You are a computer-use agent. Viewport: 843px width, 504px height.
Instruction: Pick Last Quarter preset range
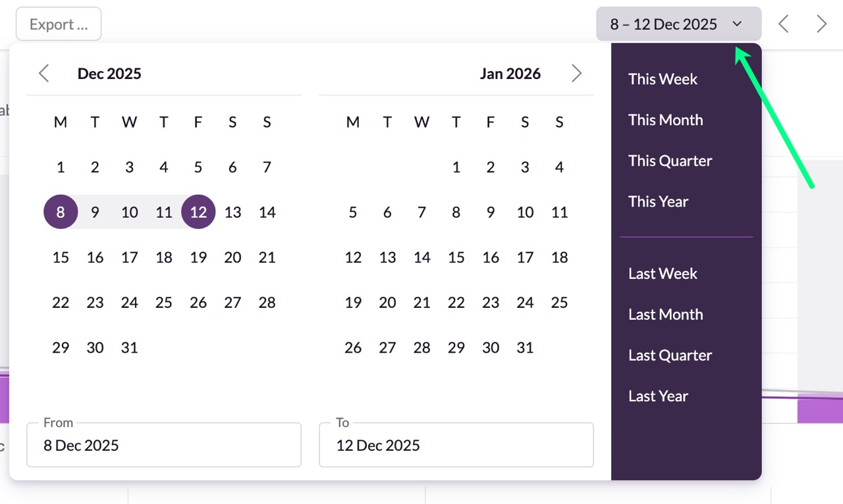point(670,355)
